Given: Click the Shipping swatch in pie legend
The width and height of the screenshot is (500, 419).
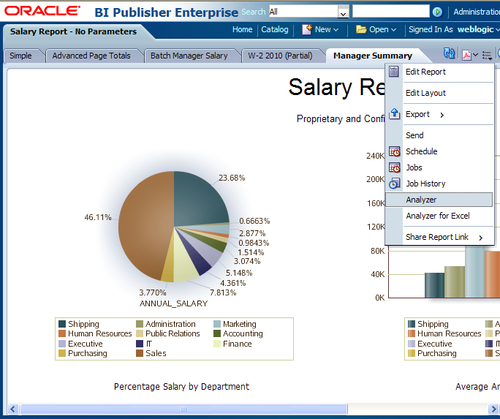Looking at the screenshot, I should [x=62, y=324].
